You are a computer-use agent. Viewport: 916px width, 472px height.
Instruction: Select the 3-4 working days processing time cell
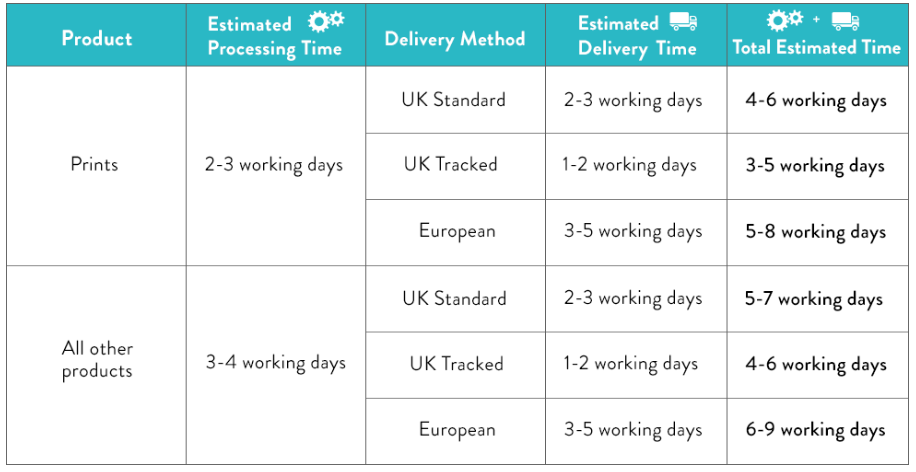[276, 363]
